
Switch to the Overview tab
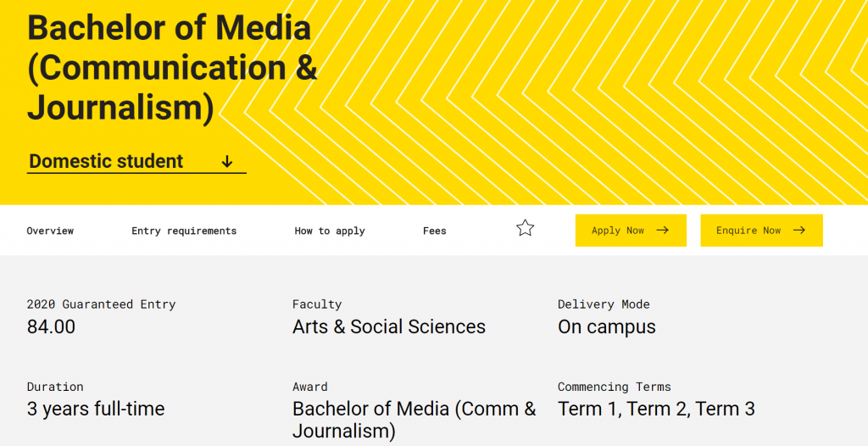(x=50, y=231)
